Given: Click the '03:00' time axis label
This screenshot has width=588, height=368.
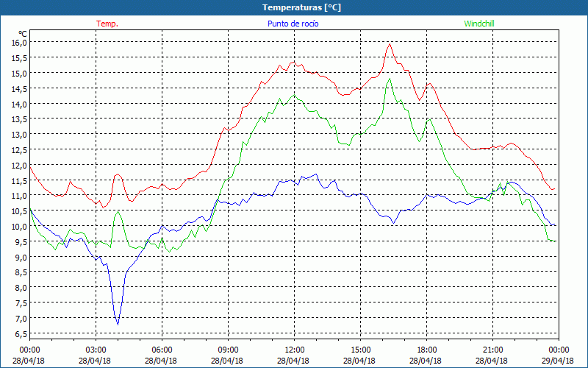Looking at the screenshot, I should pos(96,350).
